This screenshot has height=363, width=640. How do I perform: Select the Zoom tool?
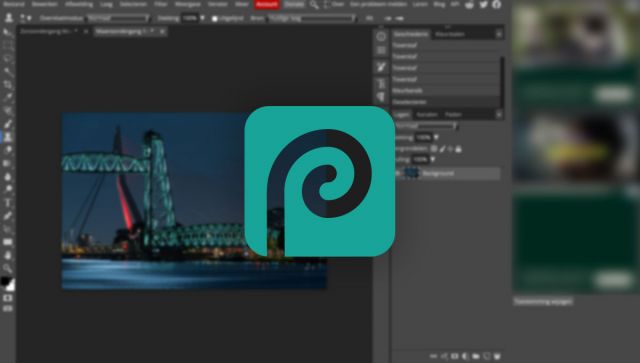[x=7, y=268]
